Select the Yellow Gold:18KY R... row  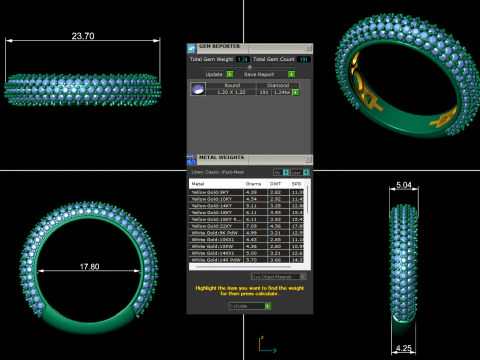pos(246,219)
